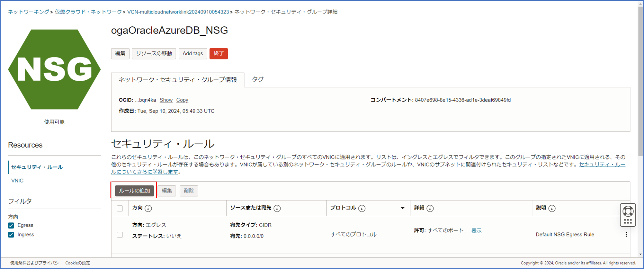Viewport: 644px width, 269px height.
Task: Click the scrollbar down arrow
Action: coord(640,254)
